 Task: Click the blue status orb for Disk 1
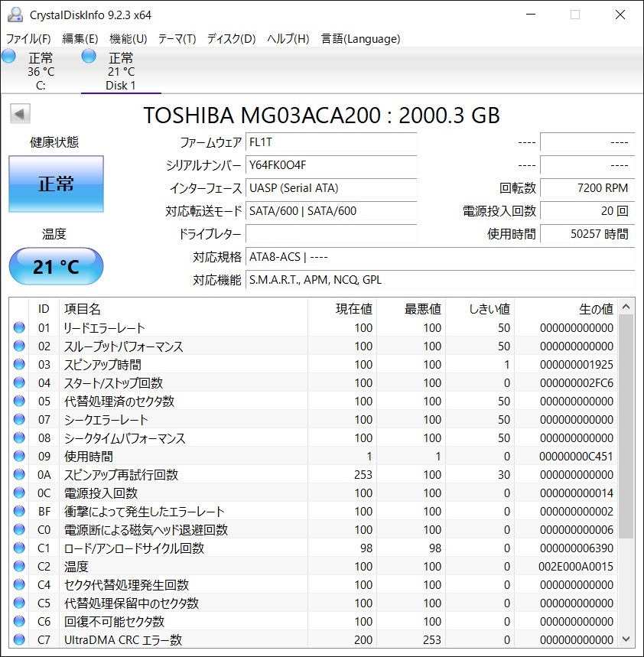pyautogui.click(x=89, y=57)
